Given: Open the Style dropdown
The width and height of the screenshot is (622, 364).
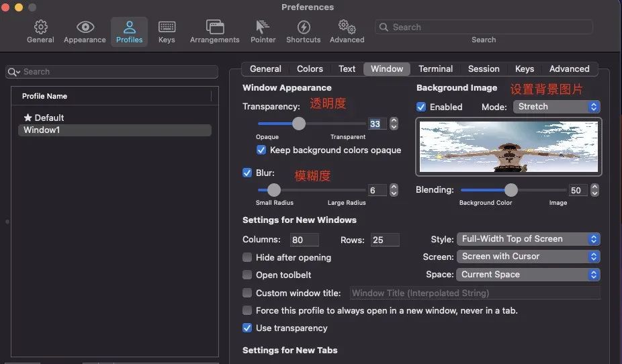Looking at the screenshot, I should click(529, 238).
